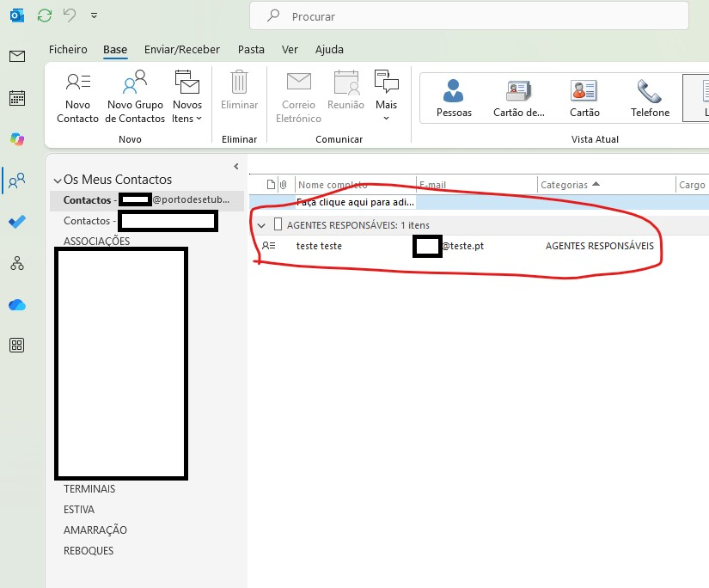This screenshot has width=709, height=588.
Task: Open the Ficheiro menu
Action: (x=68, y=49)
